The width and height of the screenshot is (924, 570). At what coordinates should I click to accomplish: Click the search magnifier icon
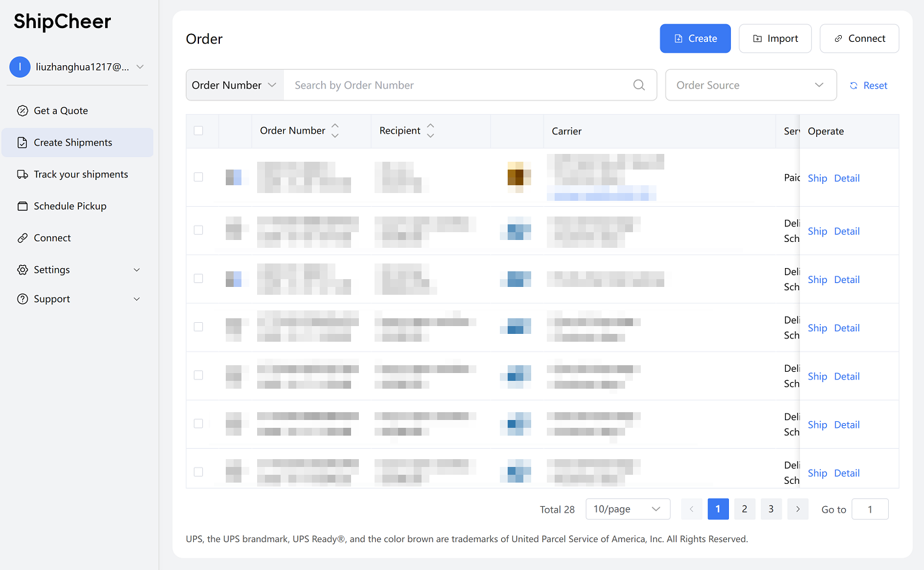[639, 85]
